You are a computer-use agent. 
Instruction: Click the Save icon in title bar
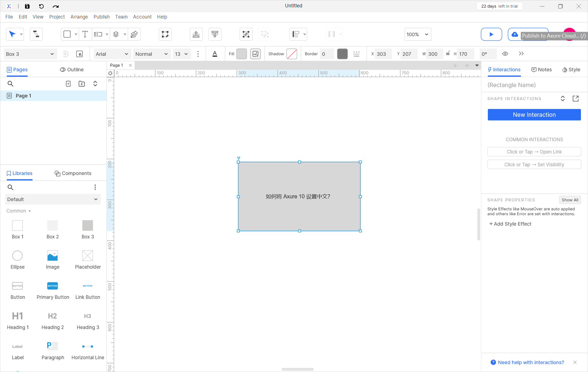[27, 6]
